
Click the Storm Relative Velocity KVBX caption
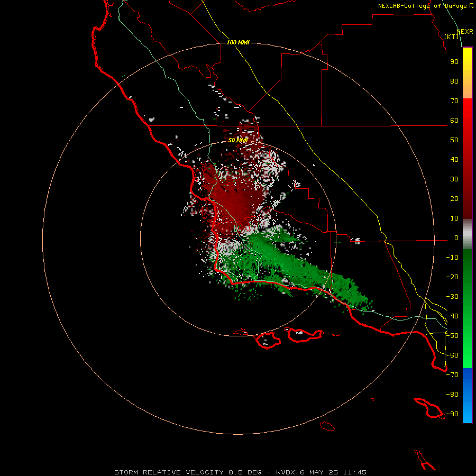click(240, 472)
